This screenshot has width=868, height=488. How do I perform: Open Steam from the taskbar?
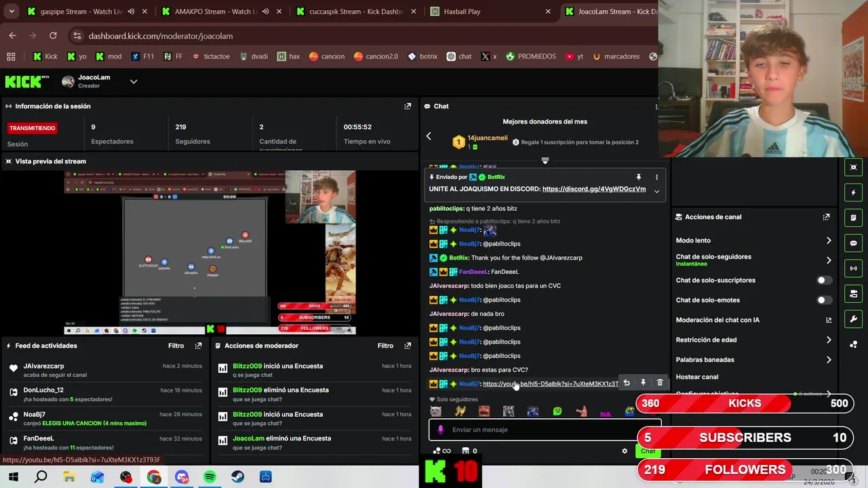point(237,477)
